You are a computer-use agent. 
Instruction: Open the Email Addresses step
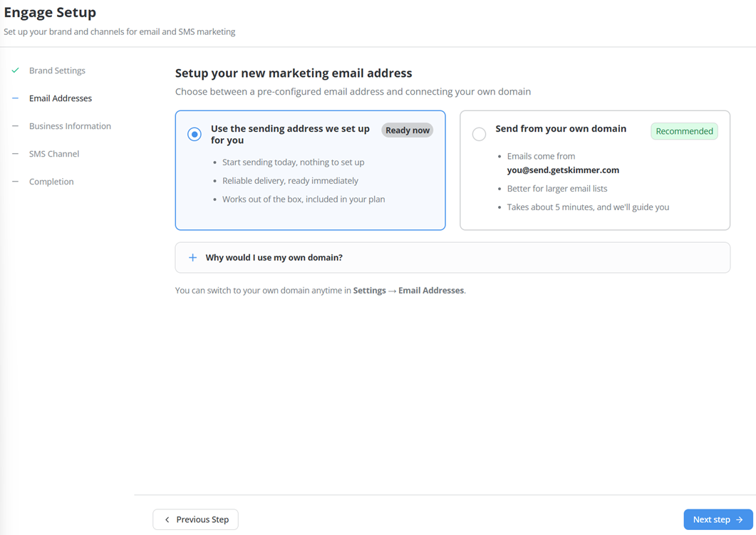click(x=61, y=98)
